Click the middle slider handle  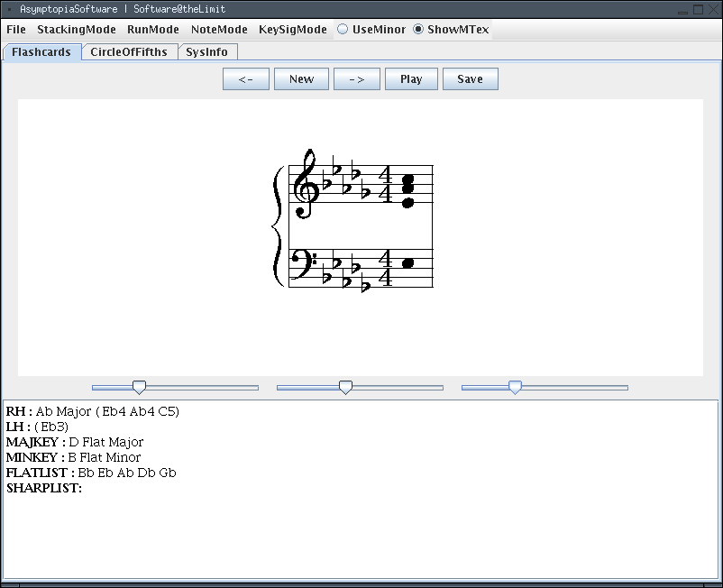[x=345, y=387]
